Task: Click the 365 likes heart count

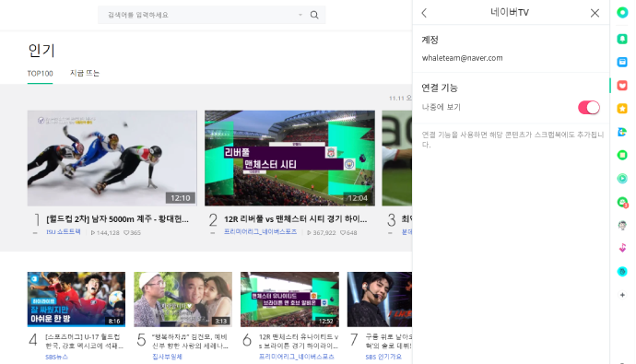Action: click(132, 232)
